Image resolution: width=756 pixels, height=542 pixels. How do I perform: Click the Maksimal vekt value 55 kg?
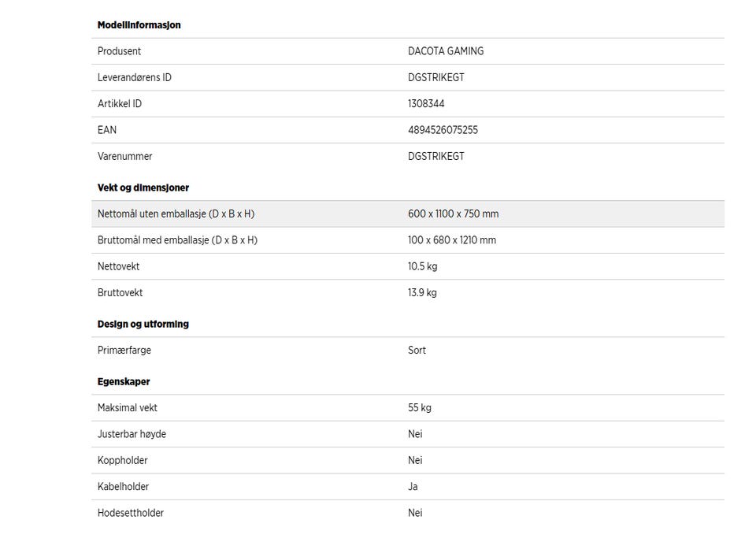pos(420,408)
